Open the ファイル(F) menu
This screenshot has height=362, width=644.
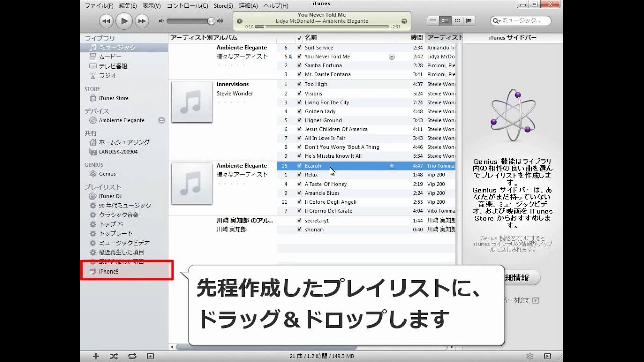tap(99, 6)
